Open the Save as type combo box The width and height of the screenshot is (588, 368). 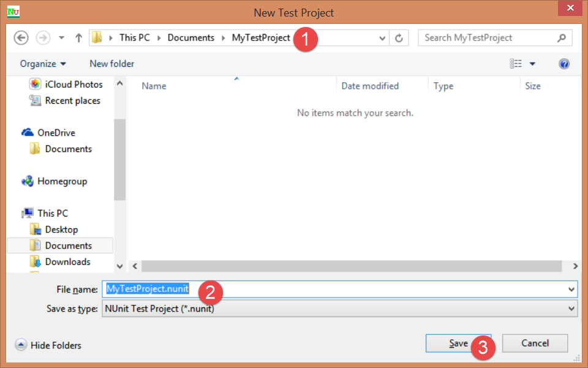[x=339, y=309]
